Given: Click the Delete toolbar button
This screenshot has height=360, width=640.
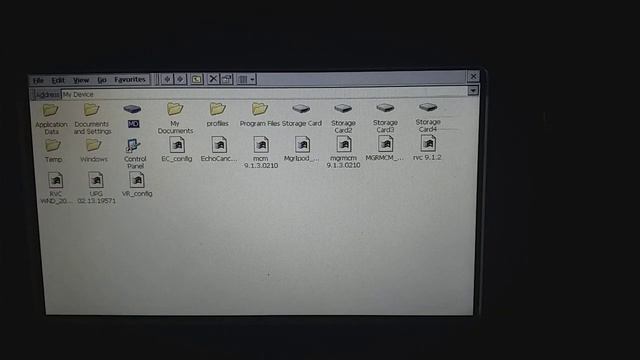Looking at the screenshot, I should [213, 79].
